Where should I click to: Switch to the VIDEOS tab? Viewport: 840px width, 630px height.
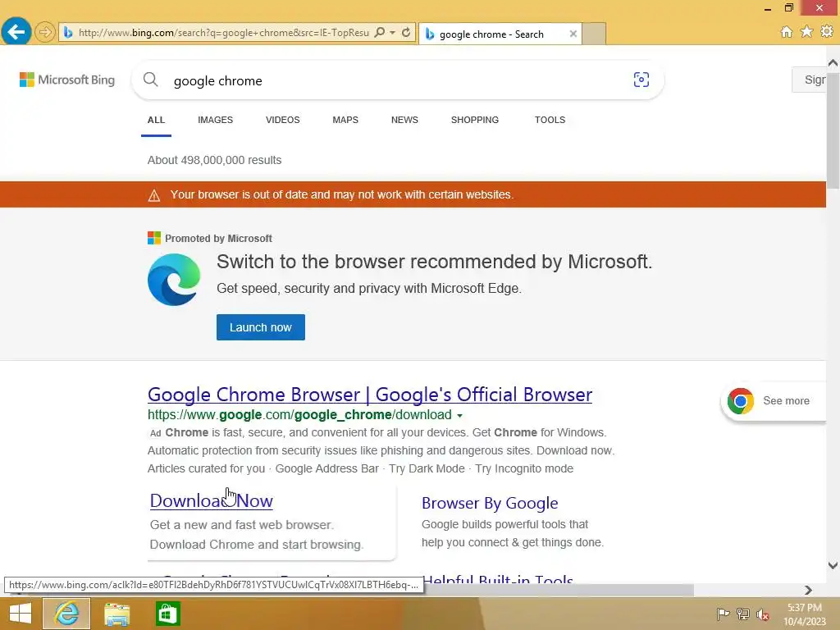pos(283,120)
